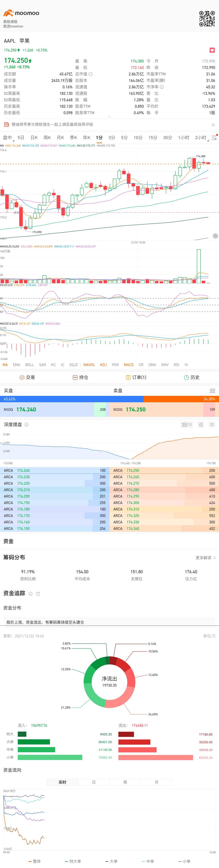The image size is (219, 868).
Task: Open the Moody's rating news headline
Action: (52, 124)
